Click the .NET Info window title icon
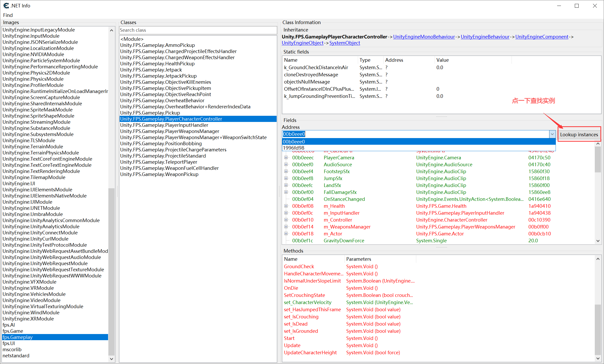Image resolution: width=604 pixels, height=364 pixels. tap(6, 6)
